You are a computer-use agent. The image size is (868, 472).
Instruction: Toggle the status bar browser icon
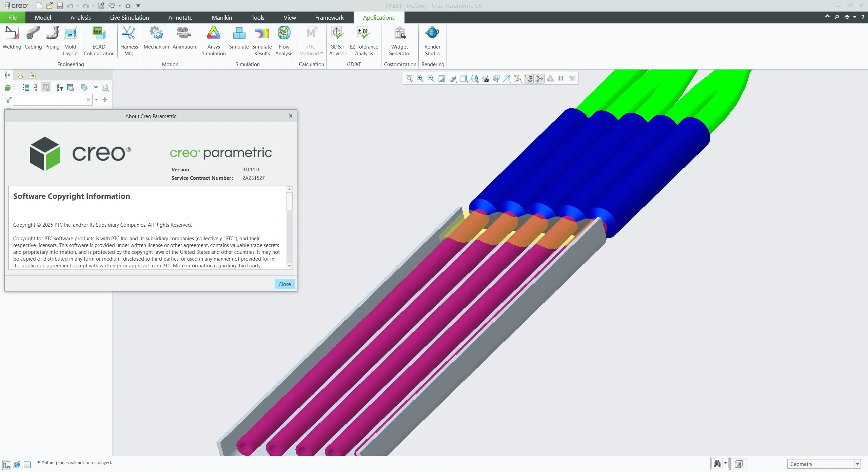pyautogui.click(x=17, y=465)
